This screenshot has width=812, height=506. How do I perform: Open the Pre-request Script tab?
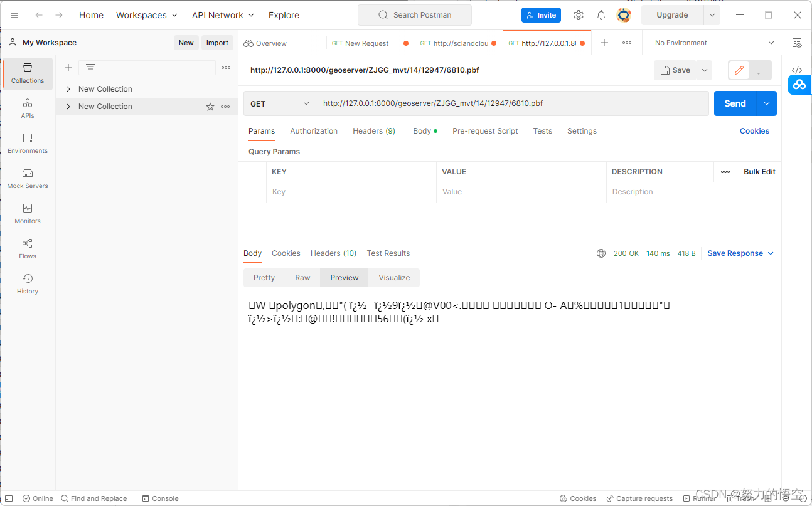click(485, 131)
